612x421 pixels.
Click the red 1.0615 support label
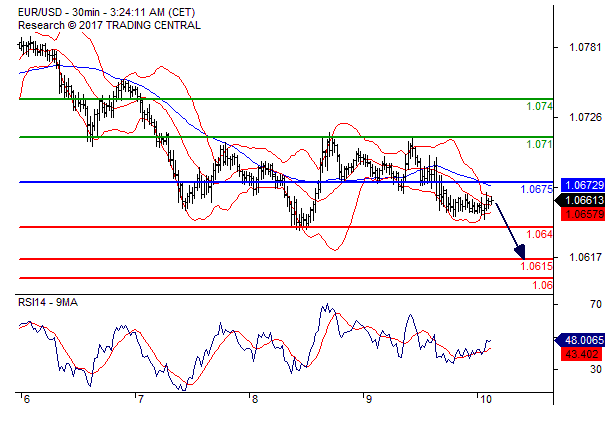coord(537,266)
